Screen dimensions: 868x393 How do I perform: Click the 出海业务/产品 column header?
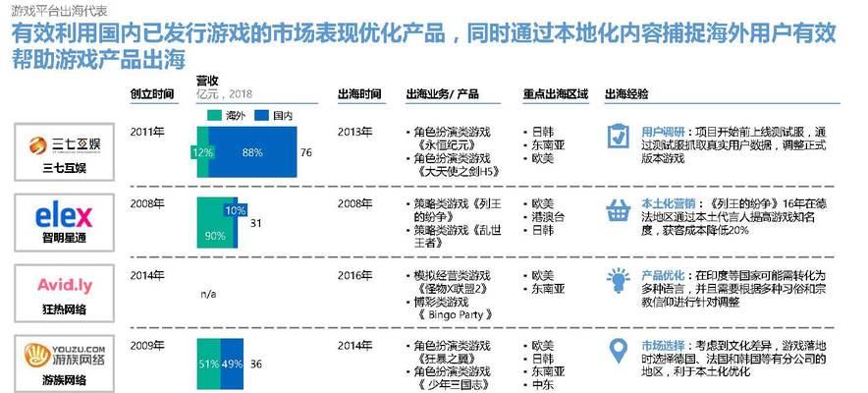point(442,94)
